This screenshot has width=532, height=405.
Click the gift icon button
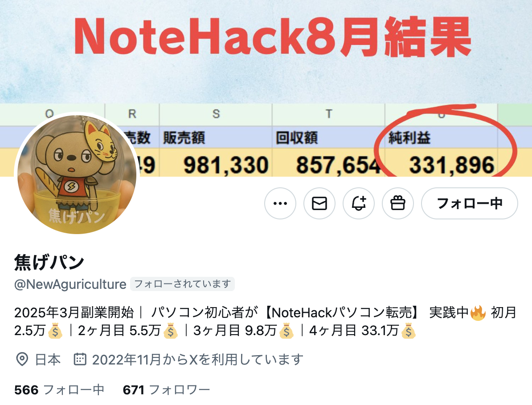[397, 203]
